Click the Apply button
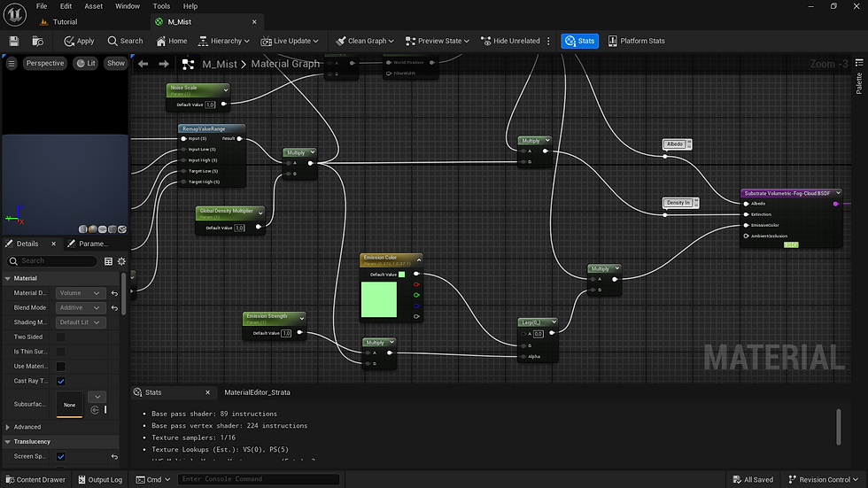The width and height of the screenshot is (868, 488). [79, 41]
